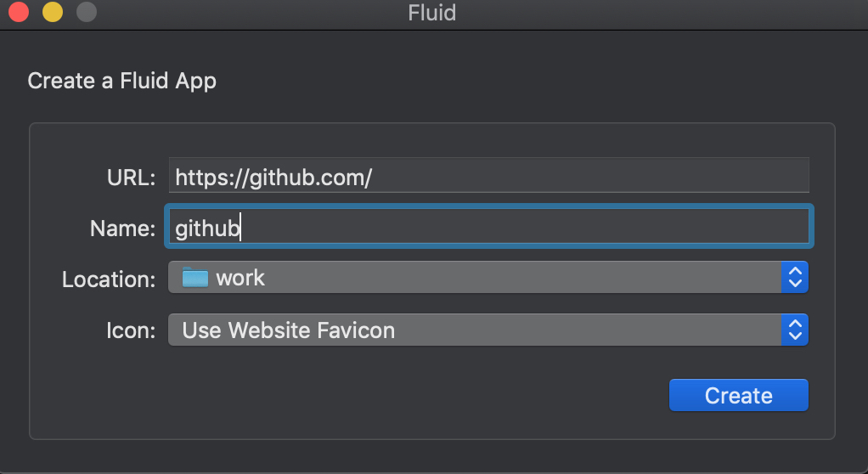Click the word work in the Location popup
The width and height of the screenshot is (868, 474).
(240, 278)
